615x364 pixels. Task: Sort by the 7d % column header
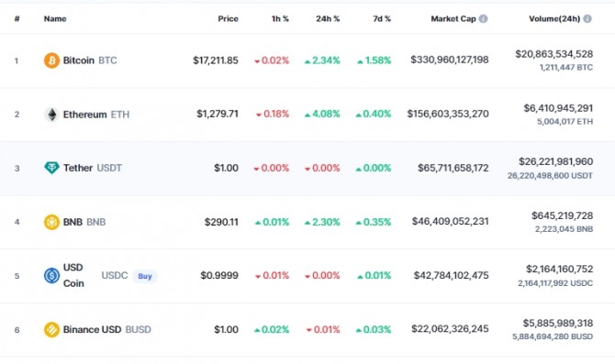point(382,19)
